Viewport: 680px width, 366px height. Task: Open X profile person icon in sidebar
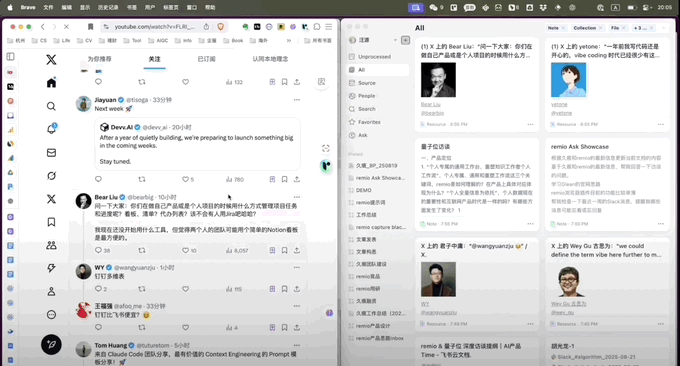(51, 291)
